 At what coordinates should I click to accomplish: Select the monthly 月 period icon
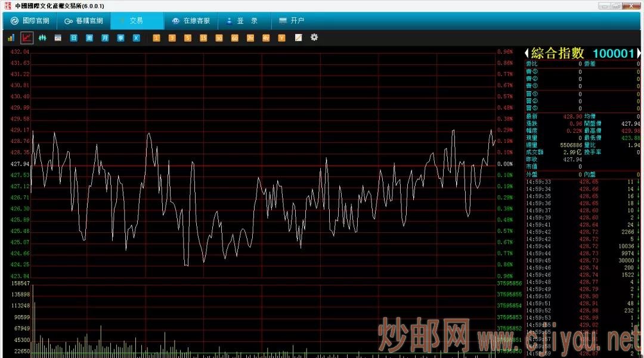[105, 38]
